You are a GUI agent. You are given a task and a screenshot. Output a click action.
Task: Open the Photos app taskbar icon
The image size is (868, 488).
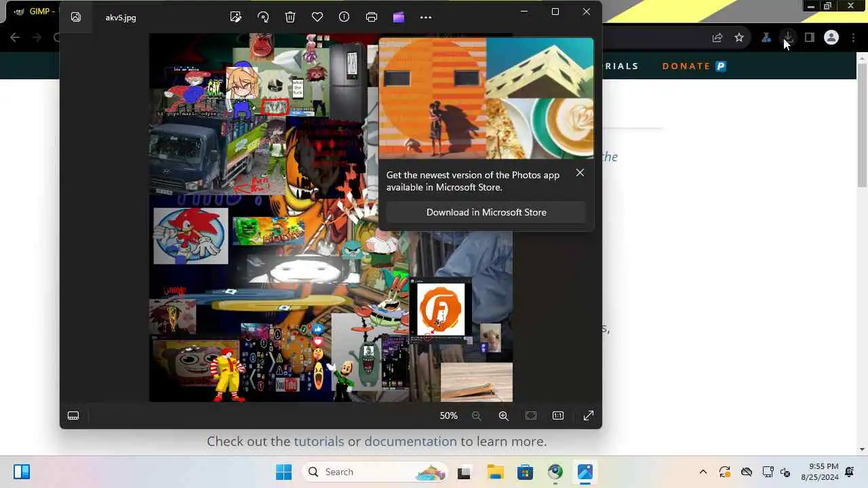tap(585, 472)
